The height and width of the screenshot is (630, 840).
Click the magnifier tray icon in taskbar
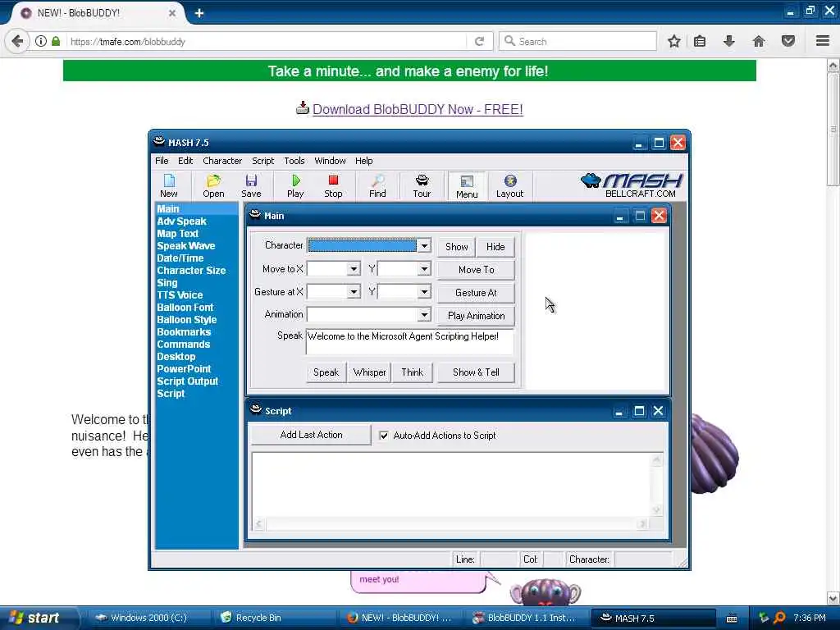click(779, 618)
